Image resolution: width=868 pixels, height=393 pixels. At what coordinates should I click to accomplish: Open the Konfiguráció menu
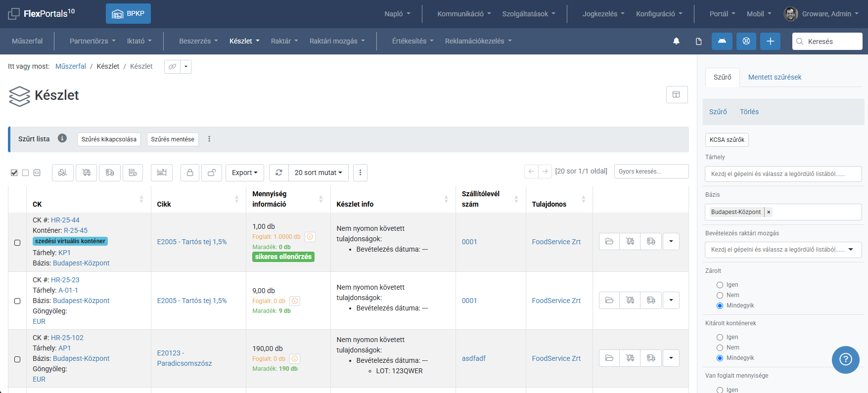[x=659, y=14]
